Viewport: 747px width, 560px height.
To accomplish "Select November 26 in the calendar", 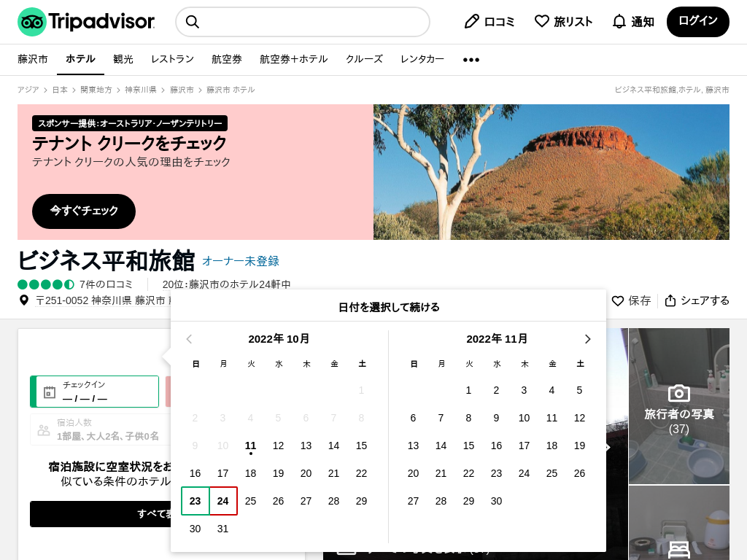I will pyautogui.click(x=579, y=473).
